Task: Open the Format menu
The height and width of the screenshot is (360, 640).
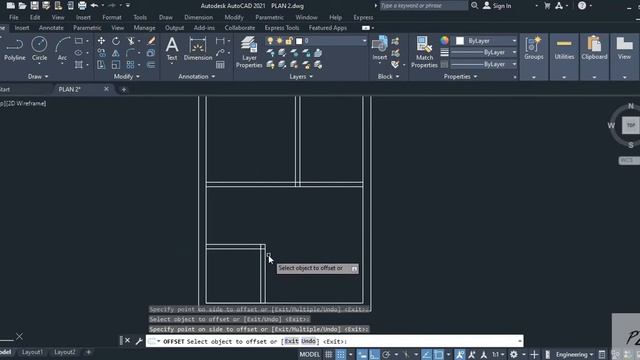Action: pyautogui.click(x=112, y=18)
